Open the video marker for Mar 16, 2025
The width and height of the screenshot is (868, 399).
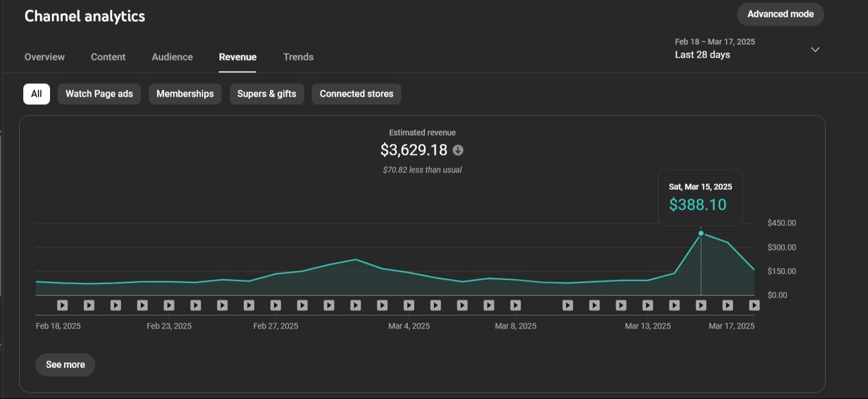point(728,305)
